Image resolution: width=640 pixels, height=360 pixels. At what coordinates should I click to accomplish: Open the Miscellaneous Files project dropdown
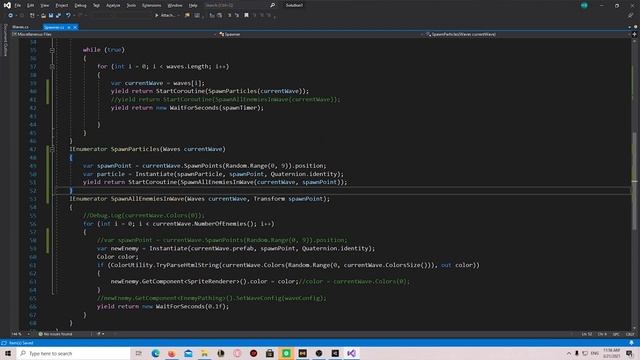pos(113,34)
